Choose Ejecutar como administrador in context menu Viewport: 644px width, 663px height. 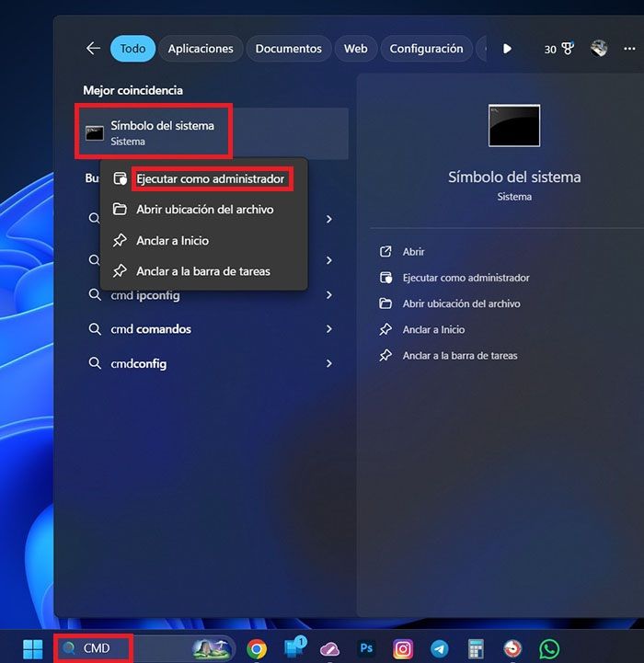(210, 179)
